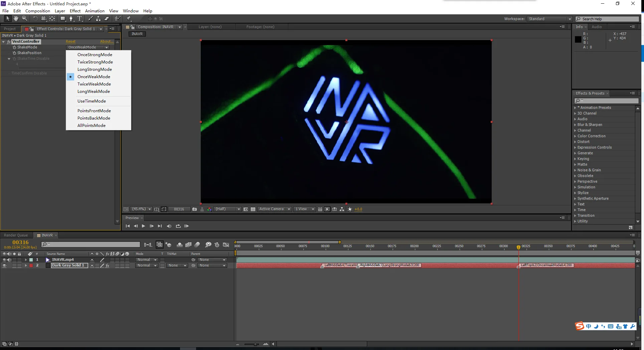Select the Horizontal Type tool
The image size is (644, 350).
pos(79,19)
